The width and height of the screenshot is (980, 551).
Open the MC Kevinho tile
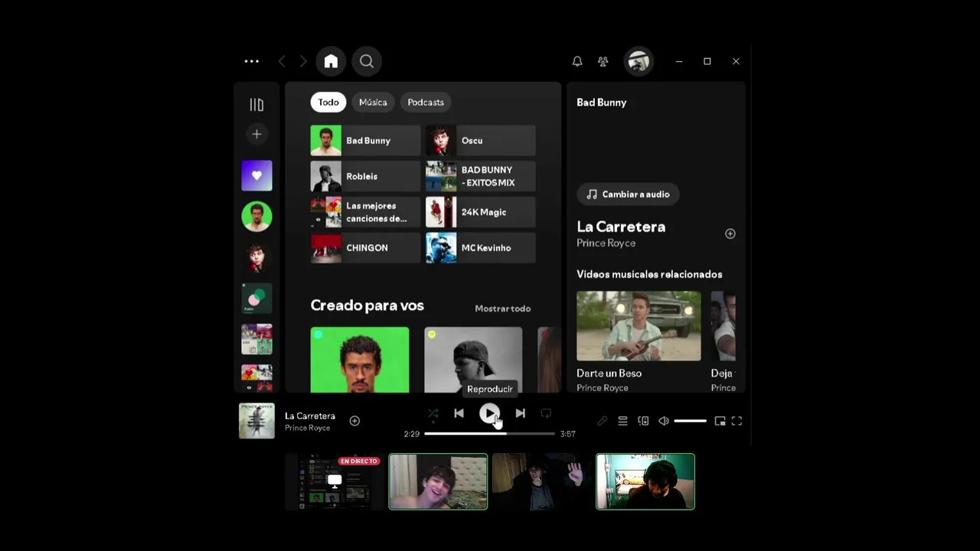[481, 248]
